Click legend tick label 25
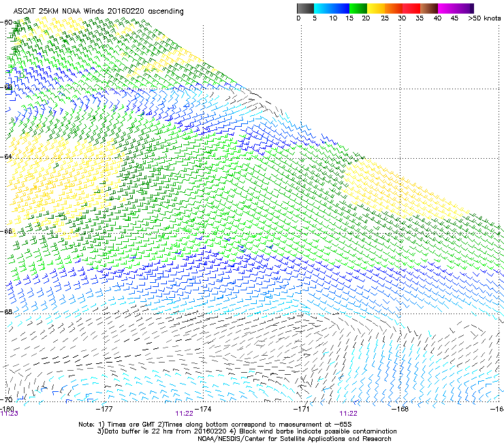Screen dimensions: 504x443 point(385,18)
